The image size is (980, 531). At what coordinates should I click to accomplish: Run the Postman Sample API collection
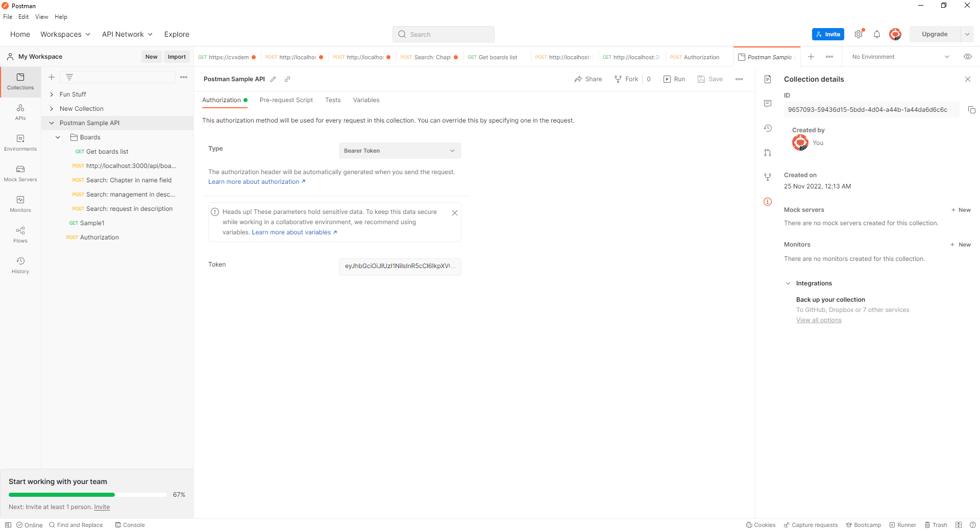coord(674,79)
